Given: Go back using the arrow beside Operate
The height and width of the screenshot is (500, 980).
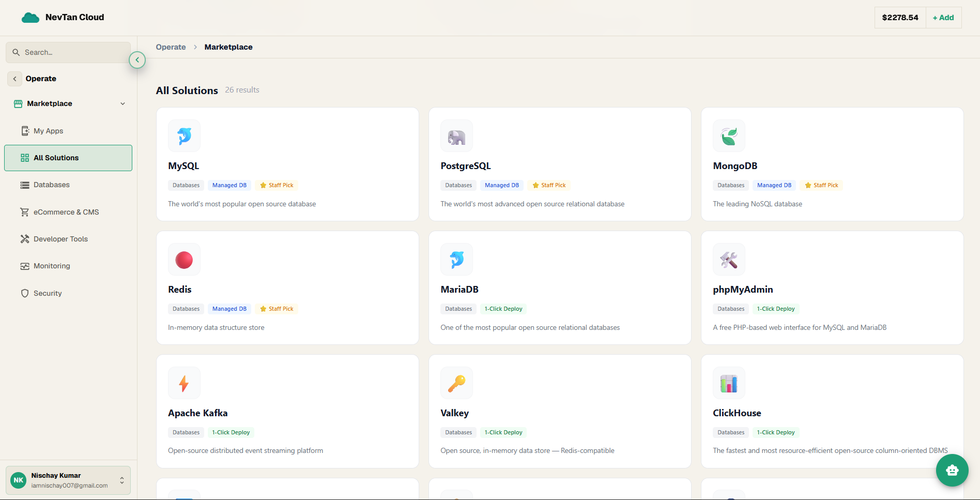Looking at the screenshot, I should point(14,79).
